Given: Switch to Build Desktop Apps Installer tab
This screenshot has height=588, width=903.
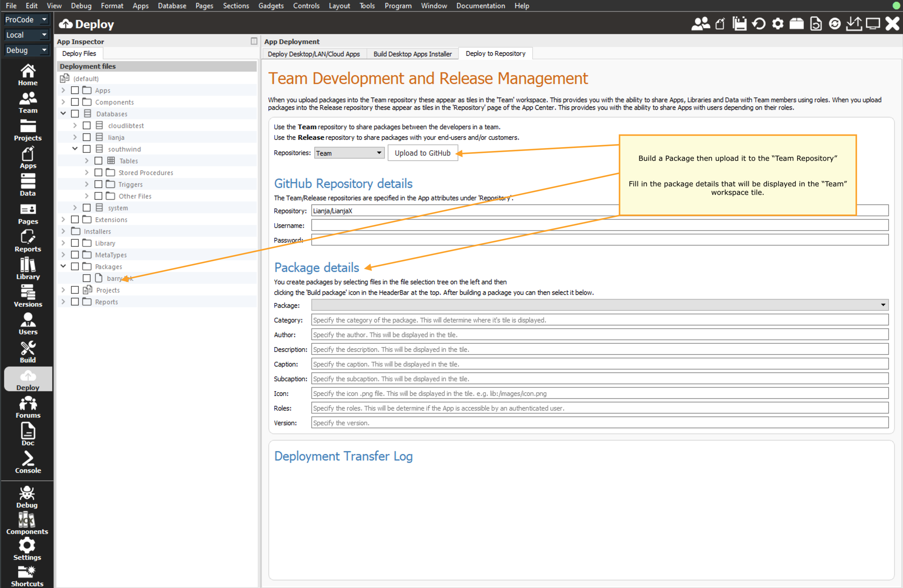Looking at the screenshot, I should coord(412,54).
